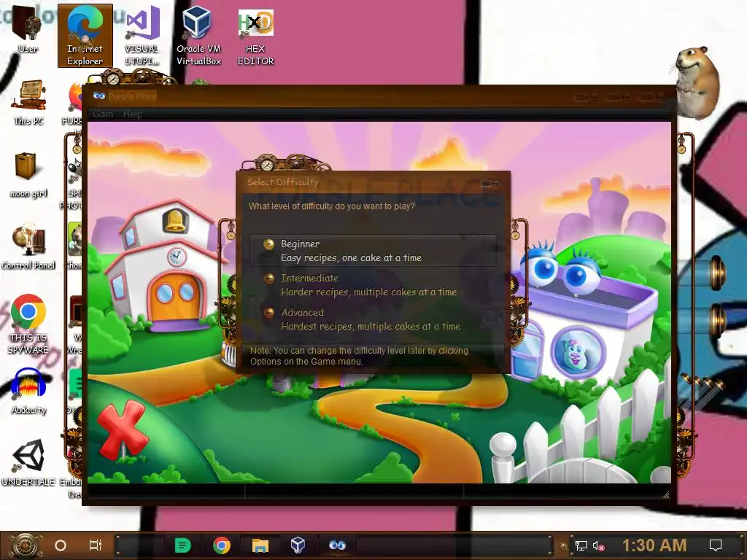The width and height of the screenshot is (747, 560).
Task: Close the Select Difficulty dialog
Action: point(490,183)
